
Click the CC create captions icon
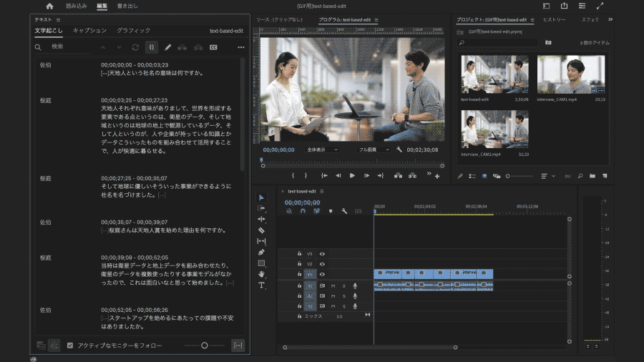point(213,48)
